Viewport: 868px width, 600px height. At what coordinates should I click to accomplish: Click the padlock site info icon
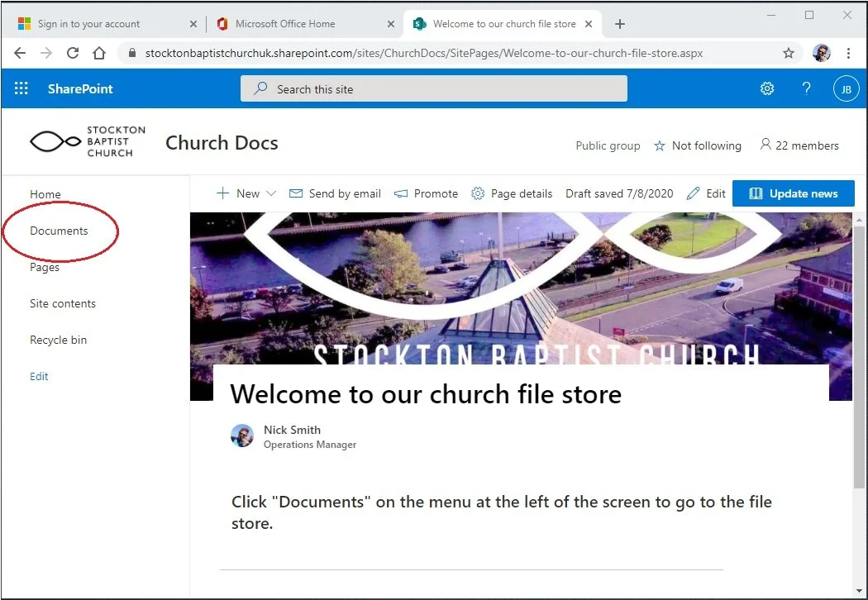pos(131,53)
